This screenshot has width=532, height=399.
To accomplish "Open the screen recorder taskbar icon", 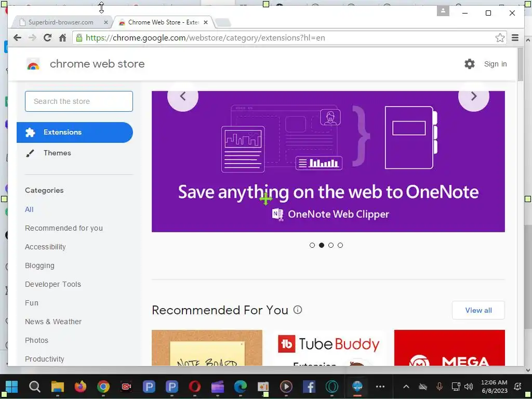I will pos(126,387).
